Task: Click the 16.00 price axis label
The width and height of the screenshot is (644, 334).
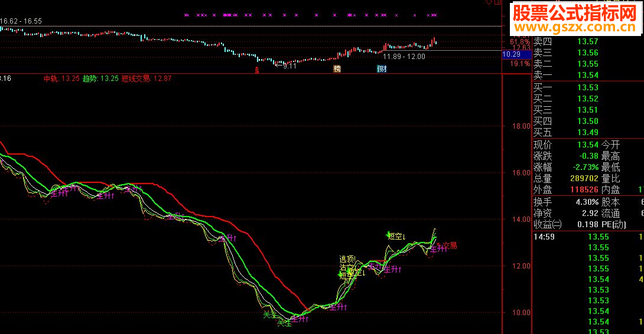Action: (521, 173)
